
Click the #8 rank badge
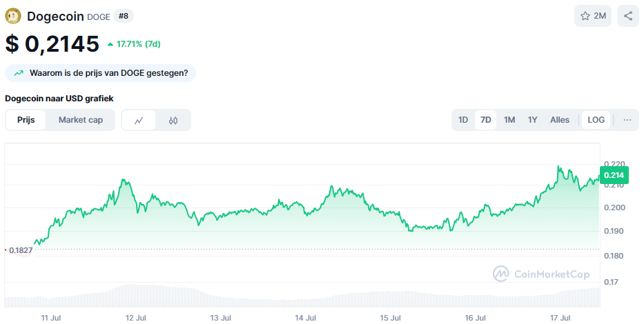point(124,16)
